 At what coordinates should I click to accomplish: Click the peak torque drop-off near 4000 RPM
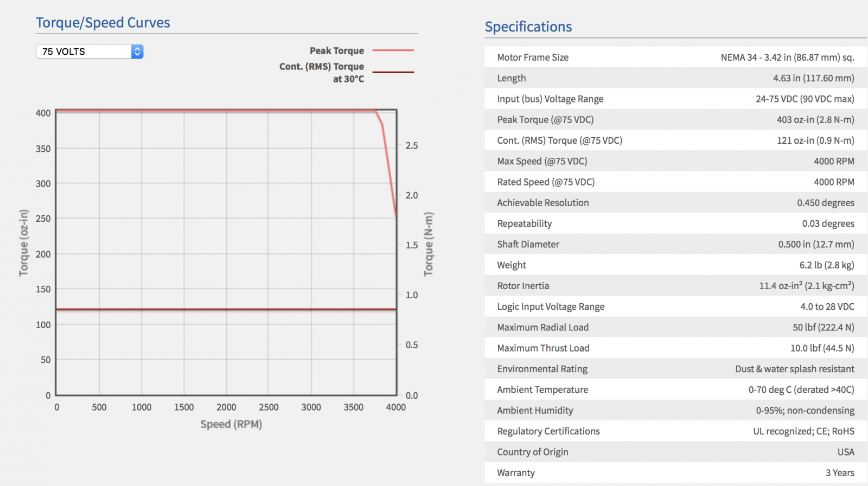point(388,163)
